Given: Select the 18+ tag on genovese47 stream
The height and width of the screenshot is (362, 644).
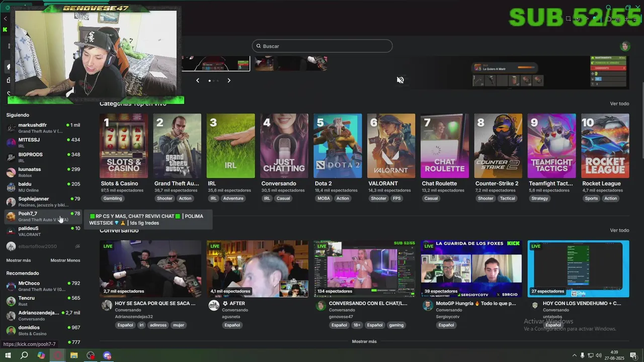Looking at the screenshot, I should [357, 325].
